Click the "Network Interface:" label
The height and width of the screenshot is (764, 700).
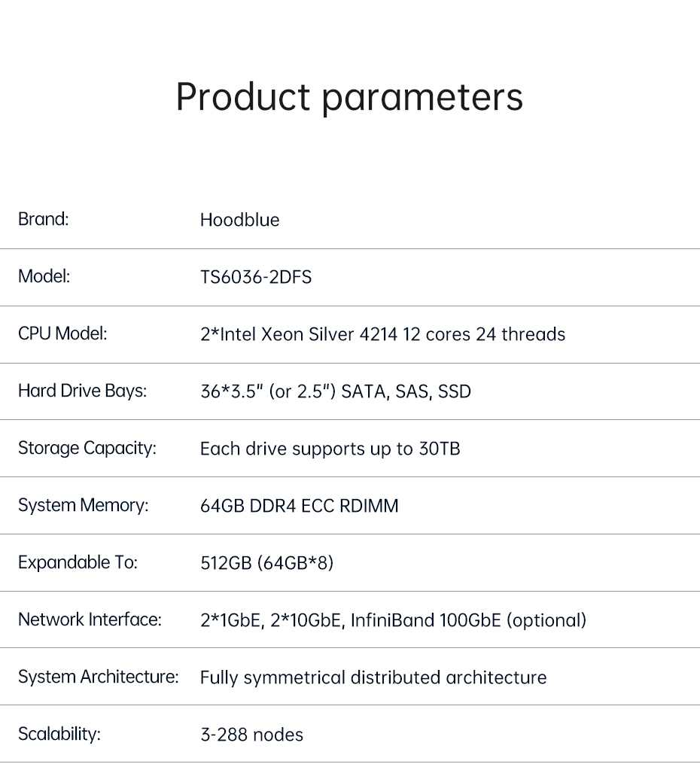point(90,619)
